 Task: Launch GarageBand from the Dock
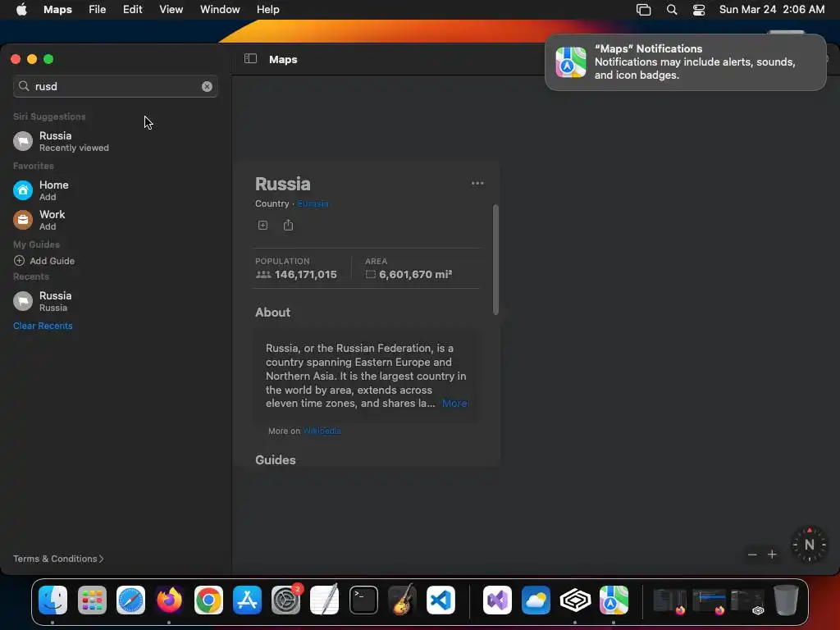tap(402, 600)
